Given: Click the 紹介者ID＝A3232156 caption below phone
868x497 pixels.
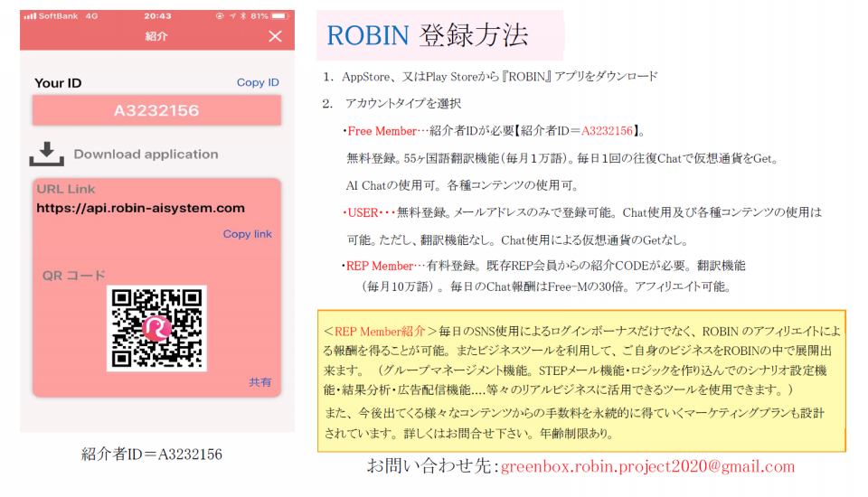Looking at the screenshot, I should point(152,455).
